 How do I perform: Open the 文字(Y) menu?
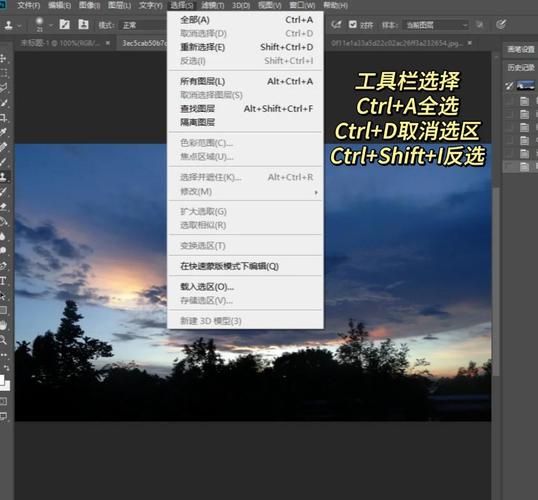151,5
